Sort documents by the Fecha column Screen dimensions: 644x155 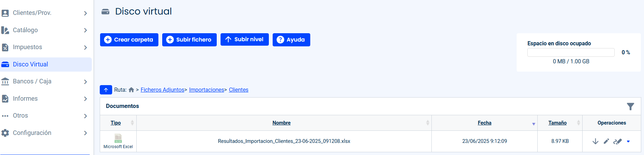click(484, 123)
